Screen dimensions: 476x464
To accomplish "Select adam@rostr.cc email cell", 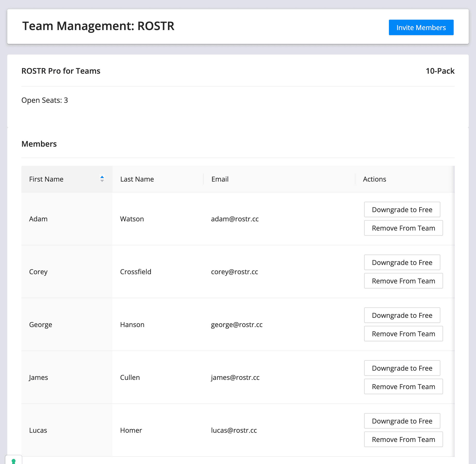I will tap(235, 219).
